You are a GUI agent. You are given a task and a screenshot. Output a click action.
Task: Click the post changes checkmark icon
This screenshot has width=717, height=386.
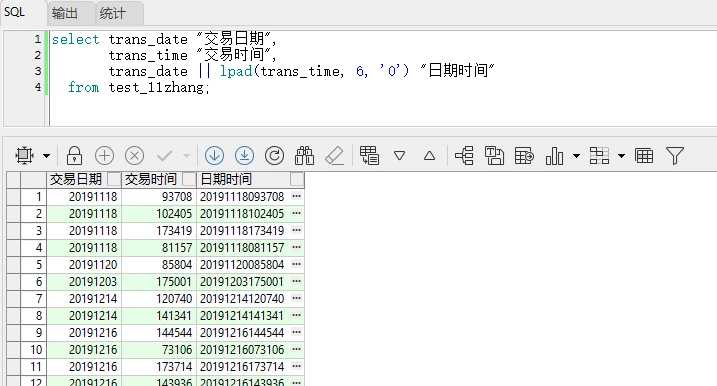coord(164,156)
